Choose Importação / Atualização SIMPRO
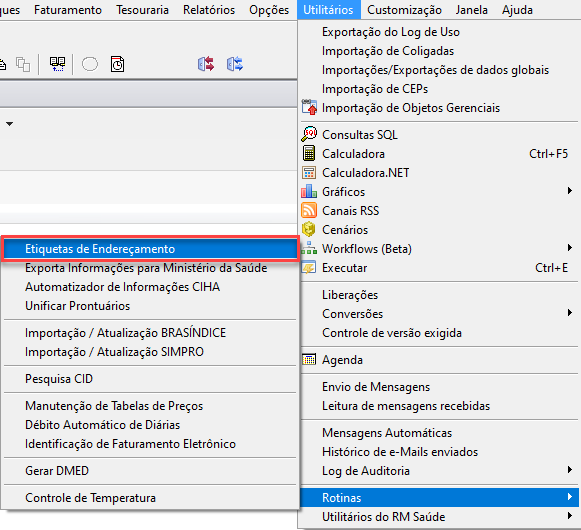581x530 pixels. pyautogui.click(x=150, y=352)
